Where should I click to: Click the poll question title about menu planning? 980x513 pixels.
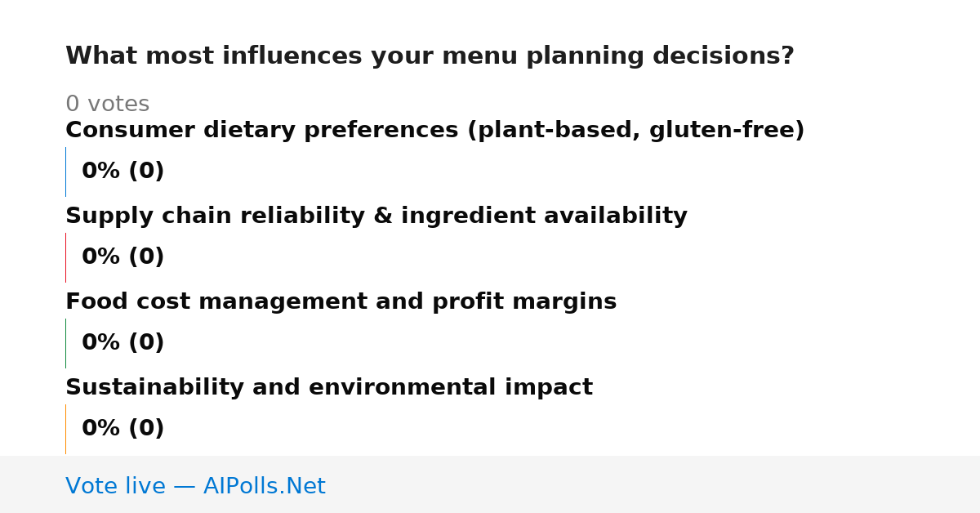coord(430,56)
